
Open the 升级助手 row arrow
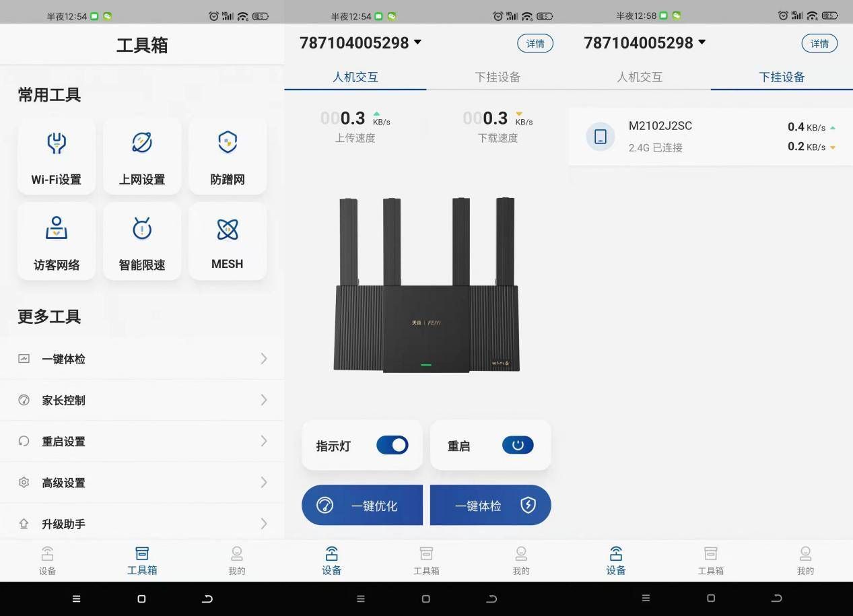tap(264, 523)
